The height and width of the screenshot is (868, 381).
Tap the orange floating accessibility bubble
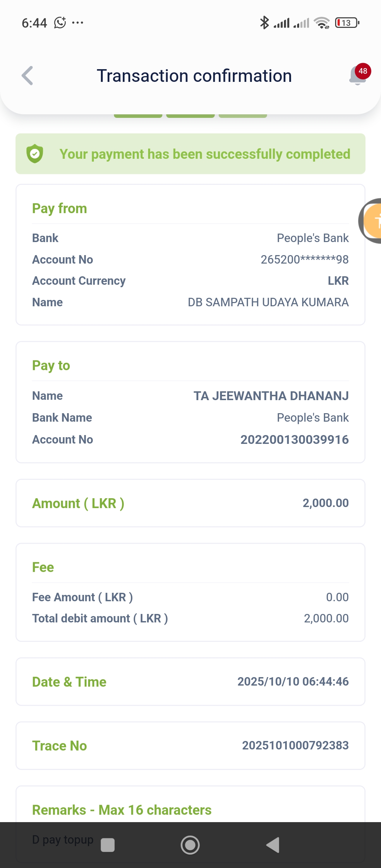pyautogui.click(x=373, y=221)
